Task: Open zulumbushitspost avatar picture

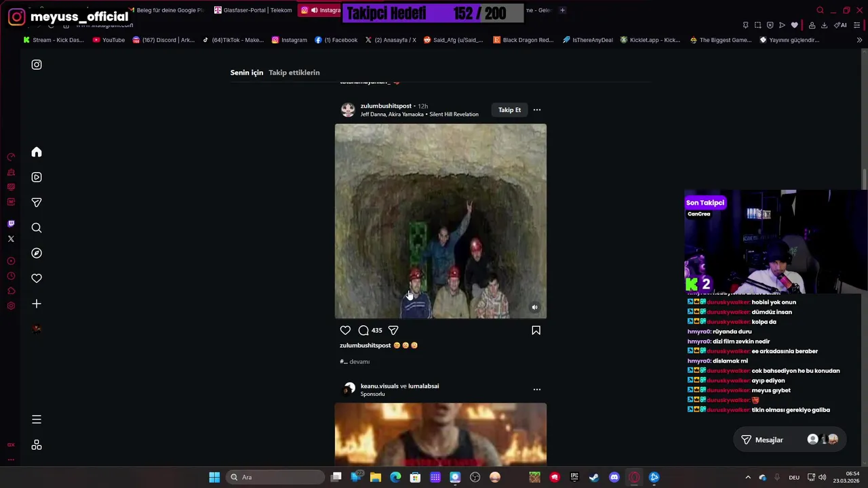Action: pyautogui.click(x=348, y=110)
